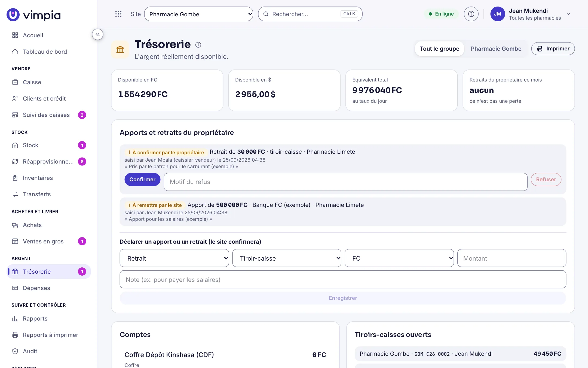Image resolution: width=588 pixels, height=368 pixels.
Task: Confirm the 30 000 FC withdrawal
Action: (x=142, y=179)
